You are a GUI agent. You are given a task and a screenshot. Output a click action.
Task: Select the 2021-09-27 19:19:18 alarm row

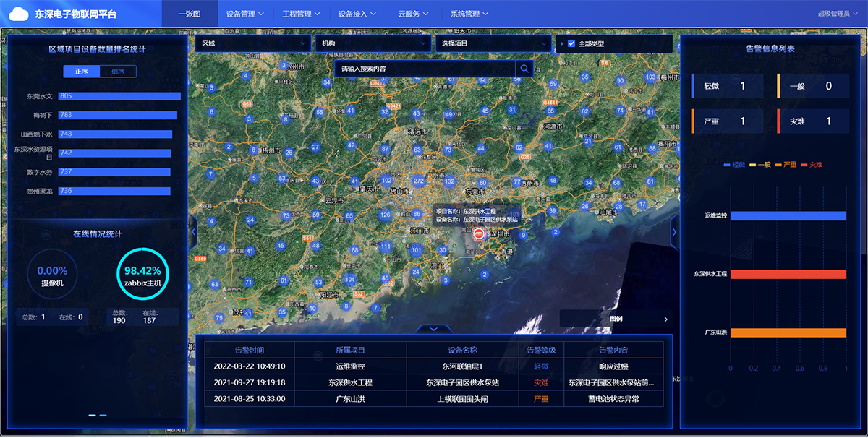tap(434, 382)
